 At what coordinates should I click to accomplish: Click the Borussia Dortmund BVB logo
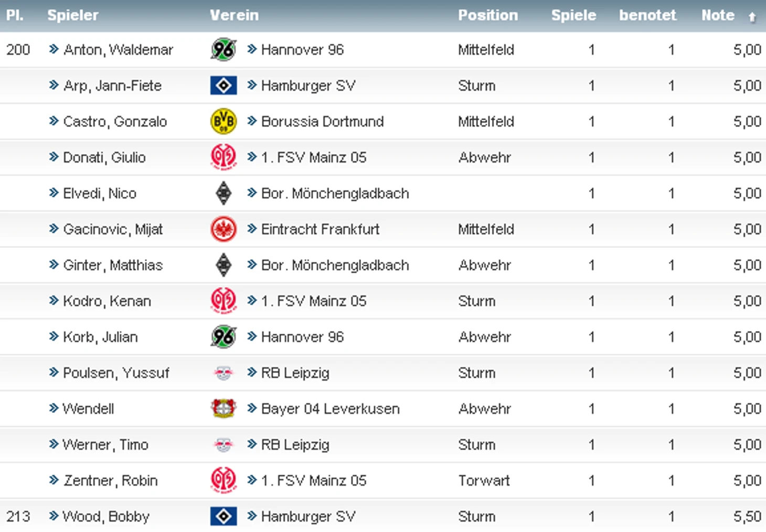tap(224, 122)
